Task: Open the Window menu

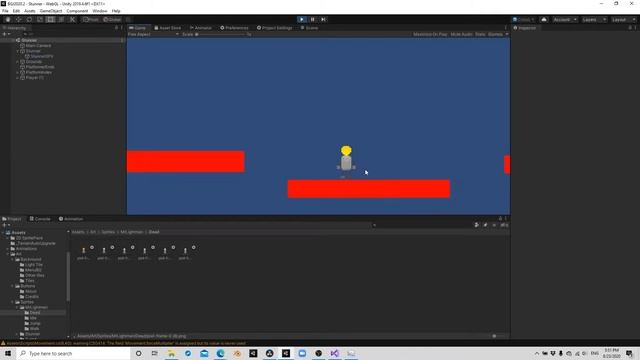Action: pyautogui.click(x=100, y=11)
